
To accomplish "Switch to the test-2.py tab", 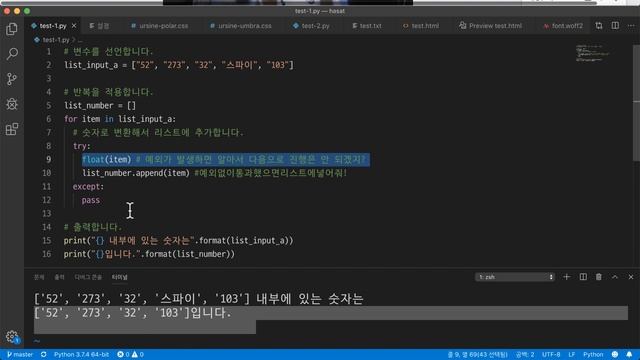I will coord(311,26).
